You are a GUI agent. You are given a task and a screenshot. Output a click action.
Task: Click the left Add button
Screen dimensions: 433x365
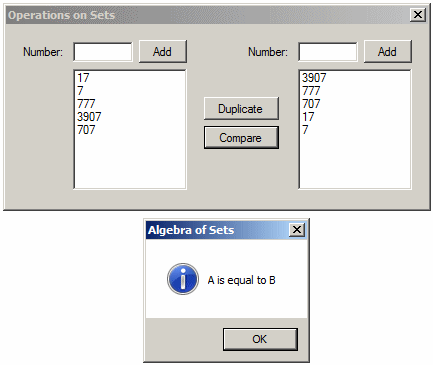[x=163, y=52]
